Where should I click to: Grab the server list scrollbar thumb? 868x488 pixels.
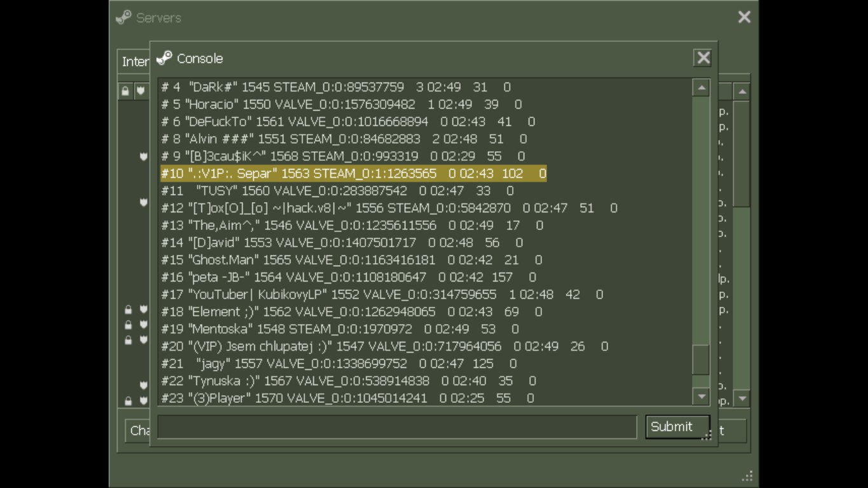pyautogui.click(x=742, y=152)
